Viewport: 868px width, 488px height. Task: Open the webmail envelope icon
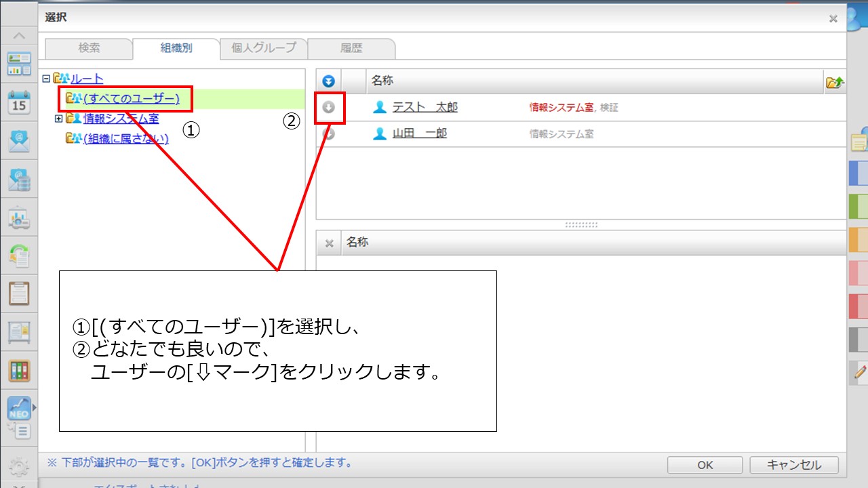click(x=19, y=141)
